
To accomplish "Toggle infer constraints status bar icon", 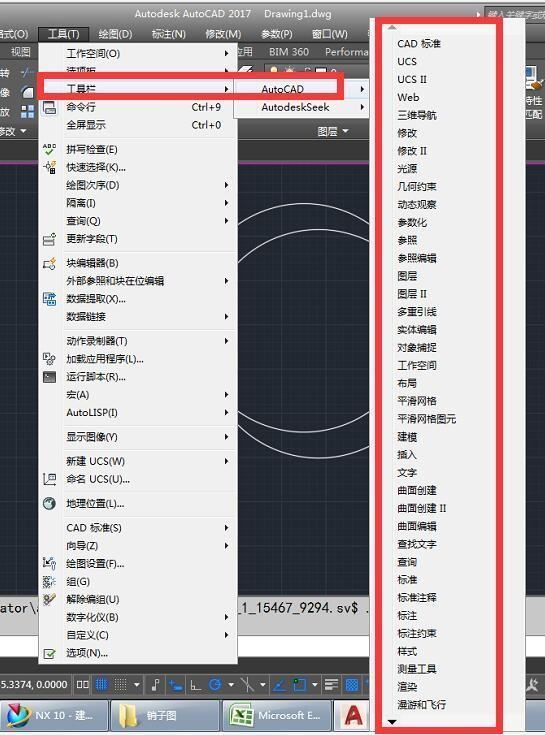I will (156, 685).
